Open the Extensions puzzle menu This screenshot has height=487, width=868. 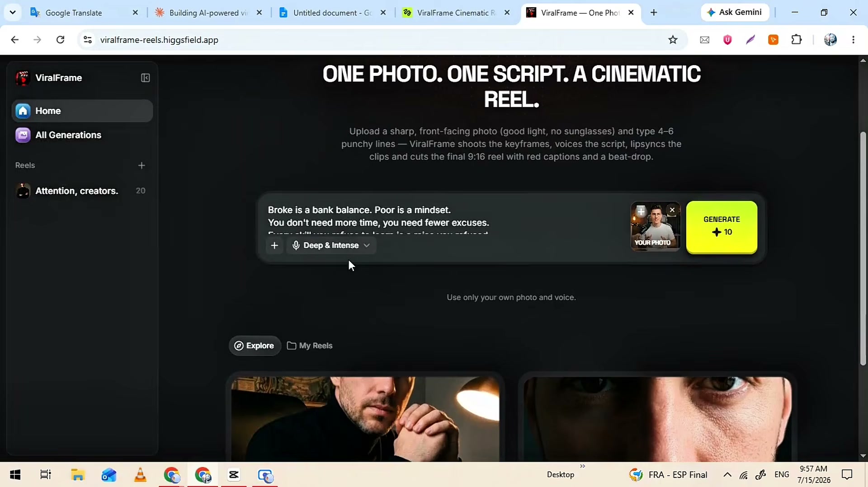point(797,40)
